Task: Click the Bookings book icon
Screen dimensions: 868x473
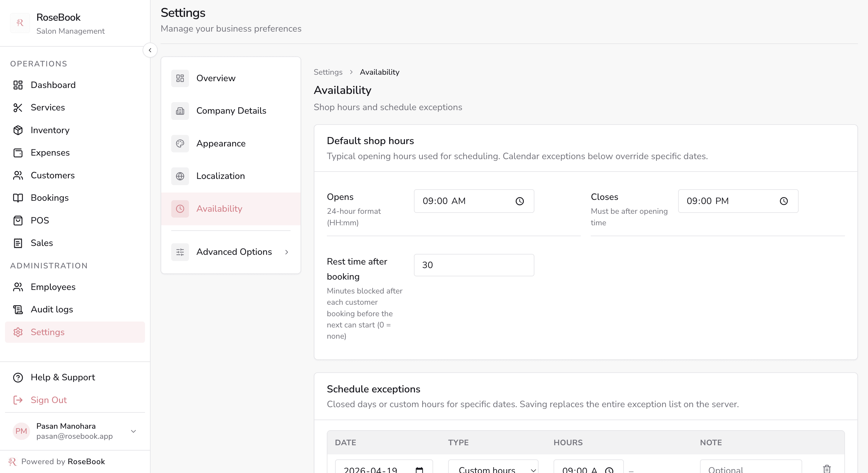Action: (18, 198)
